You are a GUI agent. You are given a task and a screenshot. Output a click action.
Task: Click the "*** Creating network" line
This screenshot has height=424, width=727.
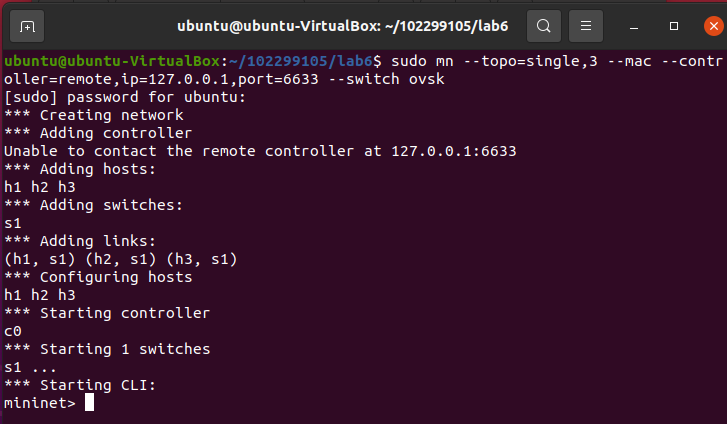click(x=93, y=115)
